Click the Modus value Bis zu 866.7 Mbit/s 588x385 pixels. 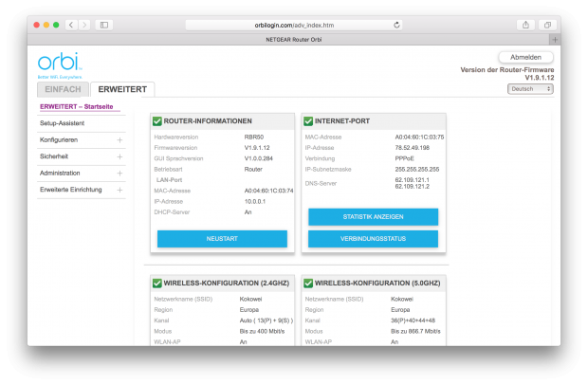415,331
